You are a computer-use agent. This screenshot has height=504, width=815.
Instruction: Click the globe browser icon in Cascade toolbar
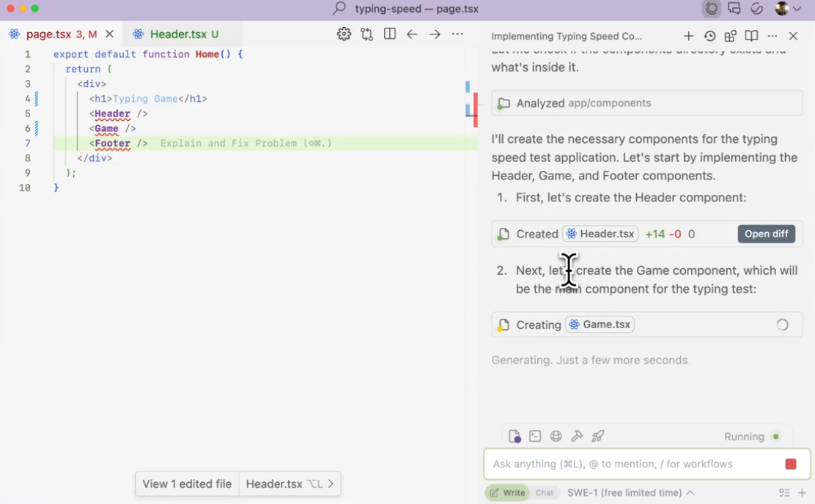(556, 437)
